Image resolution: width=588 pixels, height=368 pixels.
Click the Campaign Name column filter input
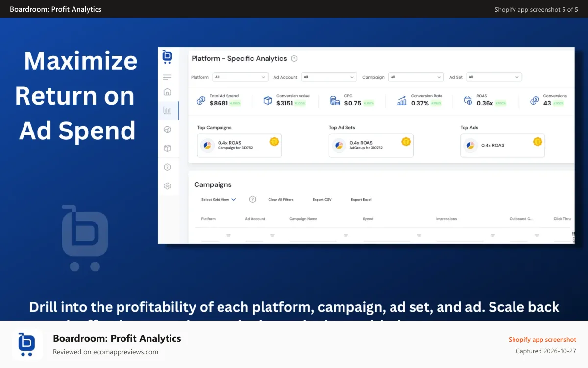click(x=313, y=237)
